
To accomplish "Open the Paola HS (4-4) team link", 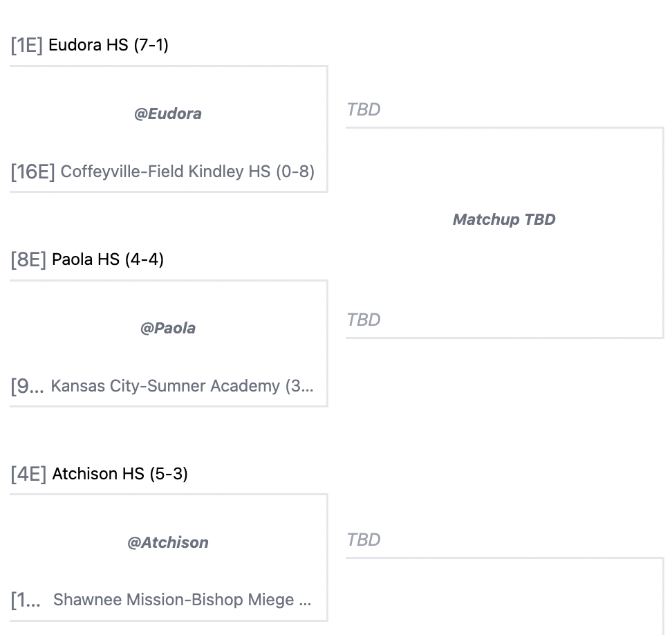I will coord(108,259).
